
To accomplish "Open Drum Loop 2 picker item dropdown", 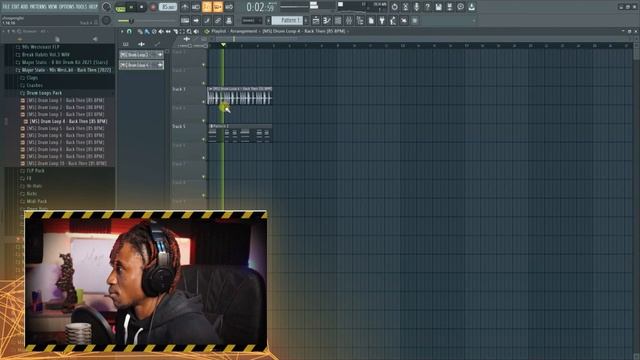I will pyautogui.click(x=160, y=55).
